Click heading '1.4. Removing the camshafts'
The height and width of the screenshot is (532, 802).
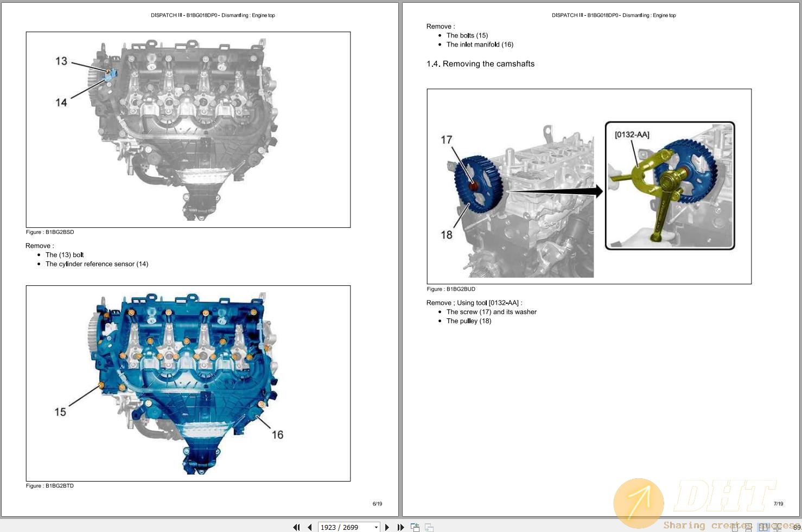pyautogui.click(x=480, y=64)
